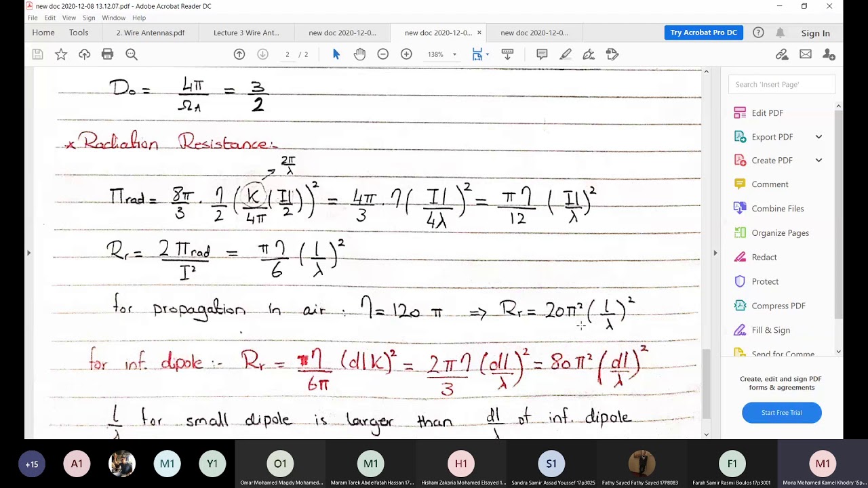Select participant Omar Mohamed Magdy tile
The width and height of the screenshot is (868, 488).
280,464
